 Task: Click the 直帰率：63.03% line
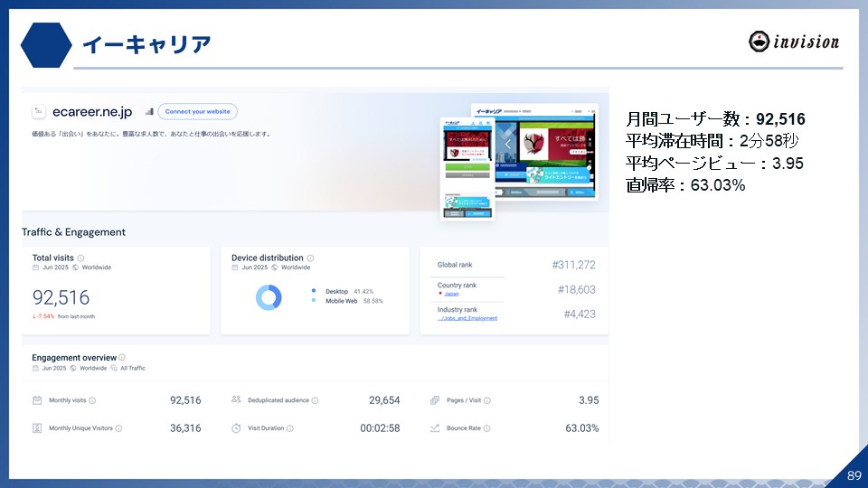(685, 184)
